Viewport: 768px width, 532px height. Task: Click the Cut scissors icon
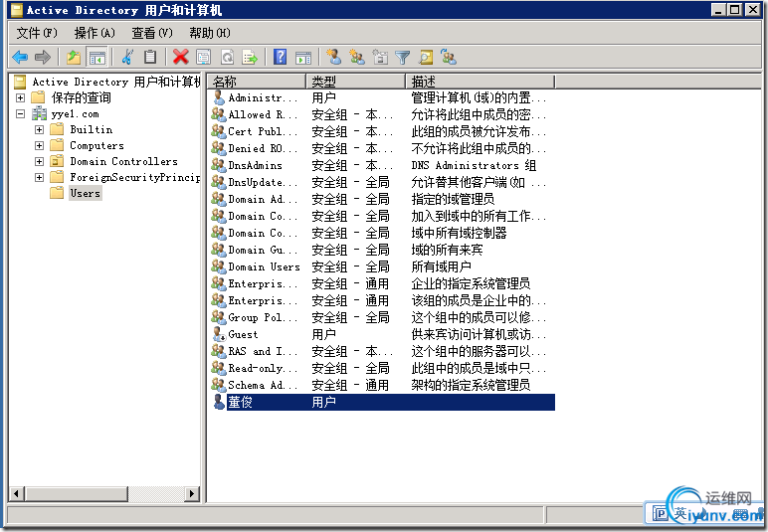point(127,58)
